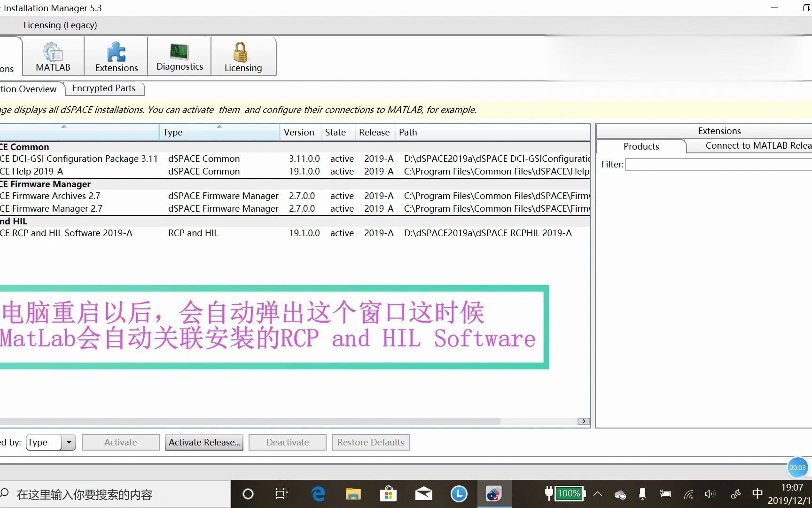812x508 pixels.
Task: Click the Restore Defaults button
Action: (x=371, y=442)
